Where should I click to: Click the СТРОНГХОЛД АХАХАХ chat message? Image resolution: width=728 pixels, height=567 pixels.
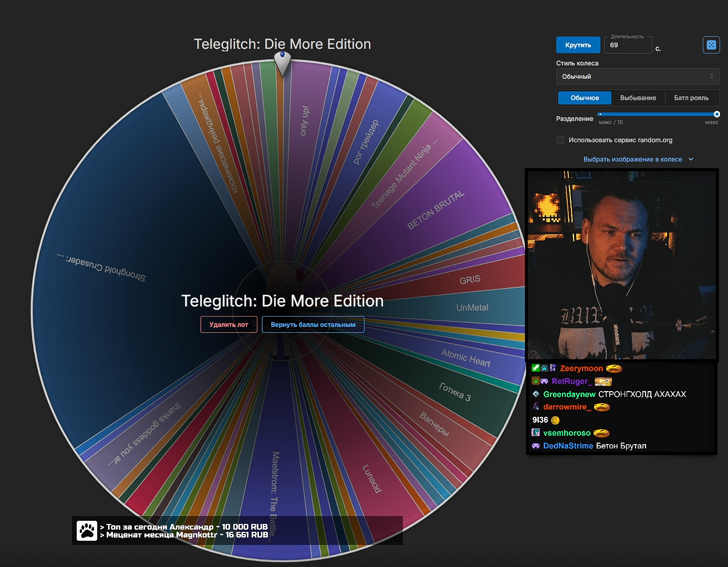tap(642, 394)
